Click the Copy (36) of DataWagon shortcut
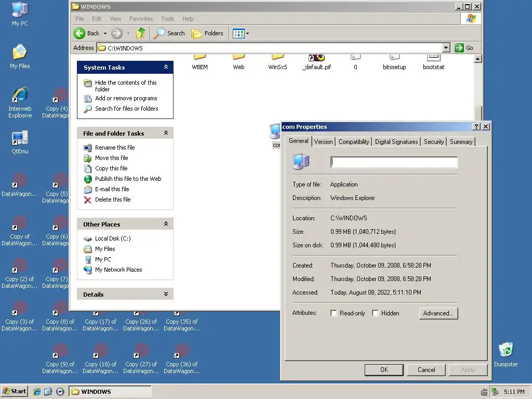Viewport: 532px width, 399px height. [182, 358]
